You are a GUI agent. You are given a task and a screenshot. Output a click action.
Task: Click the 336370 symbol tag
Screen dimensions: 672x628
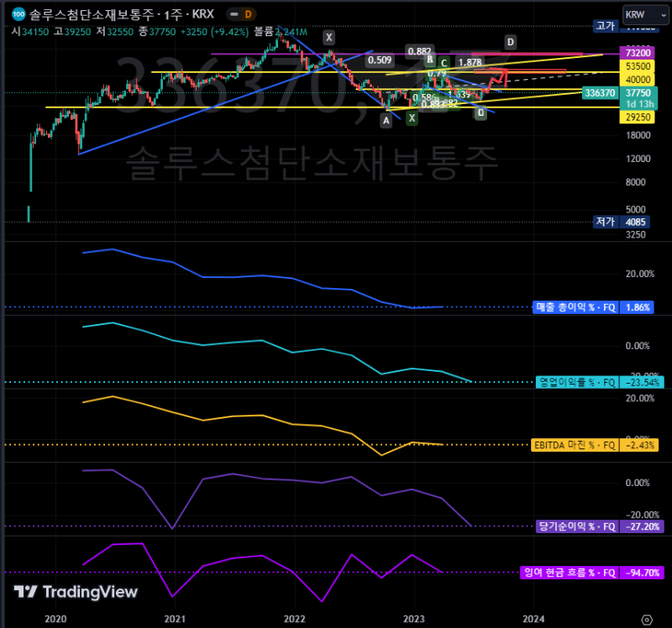click(x=600, y=93)
